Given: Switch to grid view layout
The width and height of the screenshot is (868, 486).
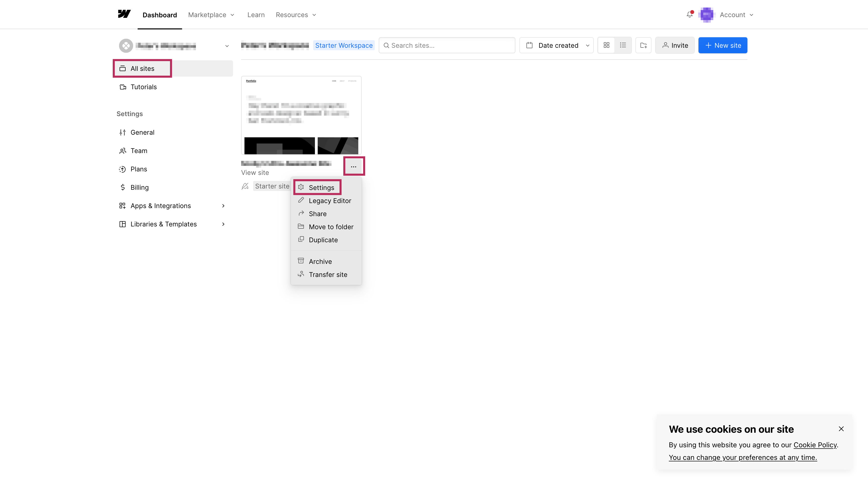Looking at the screenshot, I should (x=606, y=45).
